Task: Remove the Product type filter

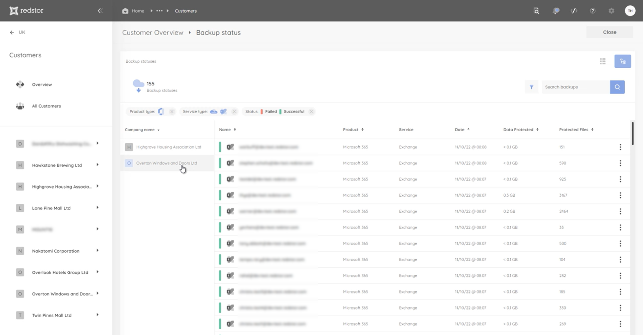Action: [x=172, y=112]
